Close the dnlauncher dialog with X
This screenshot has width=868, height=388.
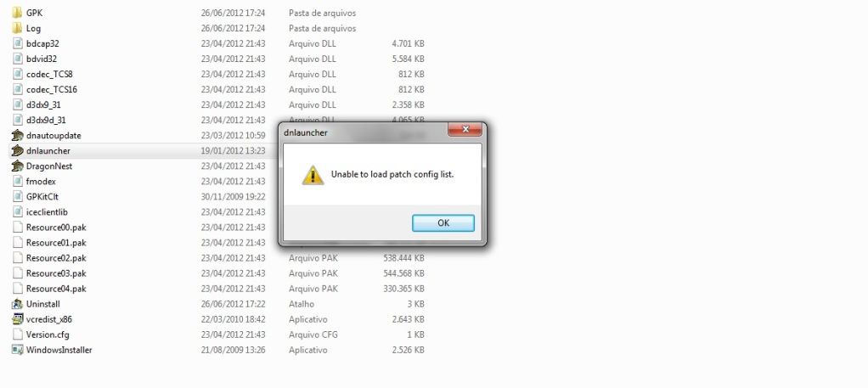465,130
